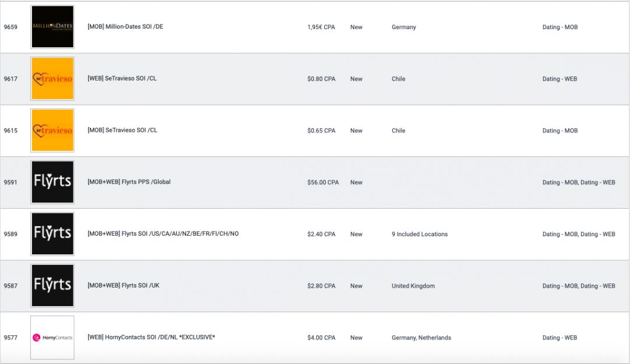Viewport: 630px width, 364px height.
Task: Open the [WEB] SeTravieso SOI /CL offer
Action: click(122, 79)
